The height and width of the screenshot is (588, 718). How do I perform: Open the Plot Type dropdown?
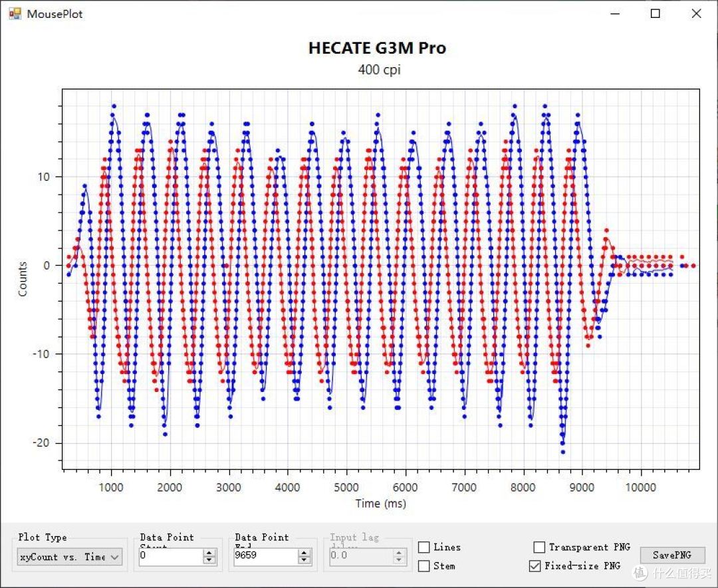click(70, 556)
